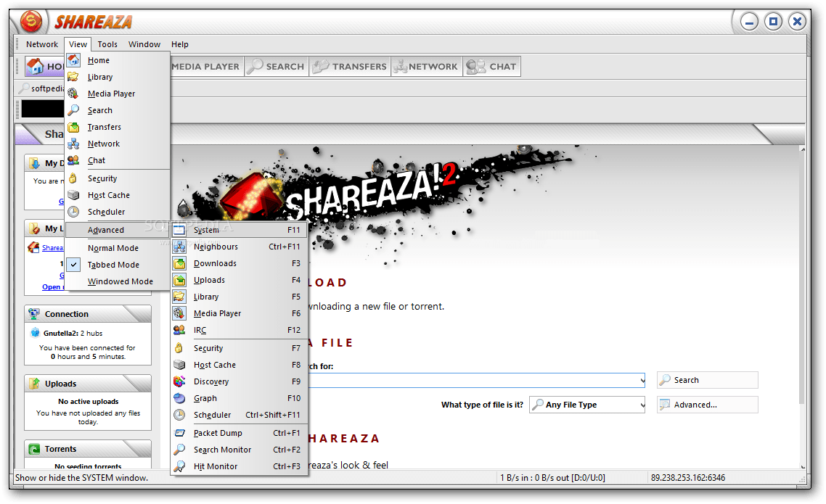
Task: Click the Packet Dump icon
Action: 179,433
